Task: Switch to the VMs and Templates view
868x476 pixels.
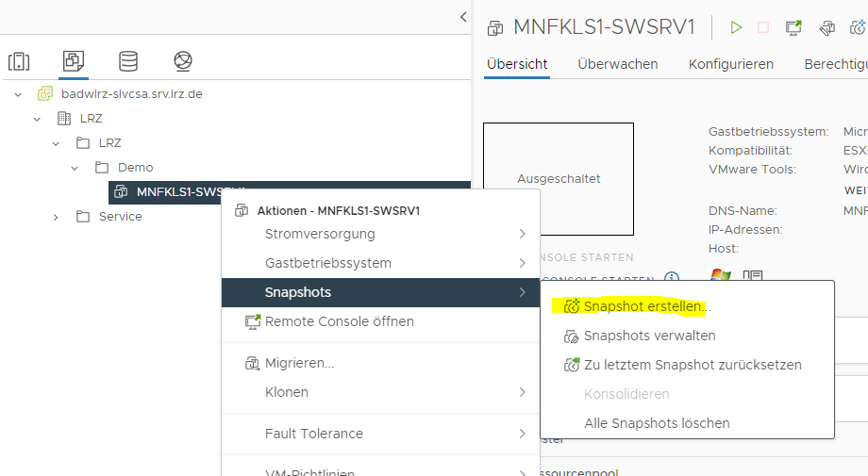Action: coord(74,62)
